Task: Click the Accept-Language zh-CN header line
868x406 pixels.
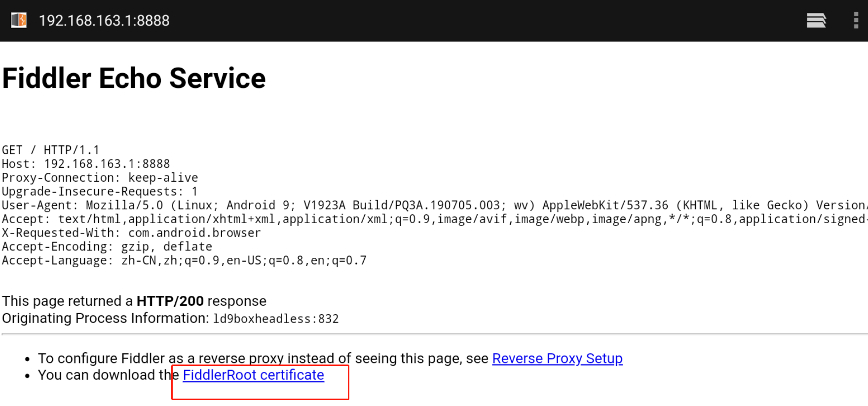Action: (184, 260)
